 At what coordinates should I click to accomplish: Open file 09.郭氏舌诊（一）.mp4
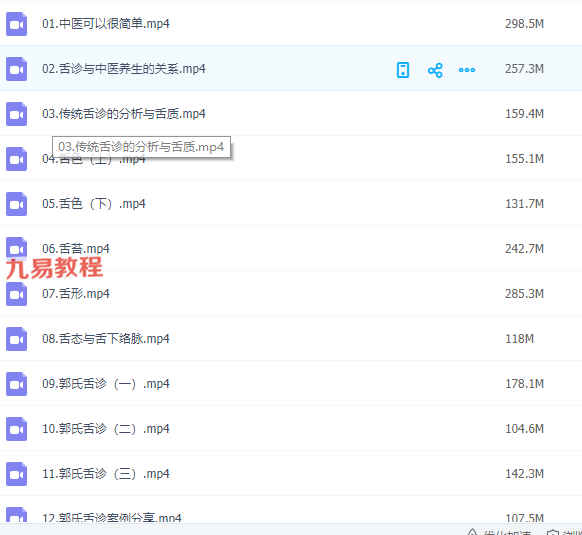click(106, 384)
